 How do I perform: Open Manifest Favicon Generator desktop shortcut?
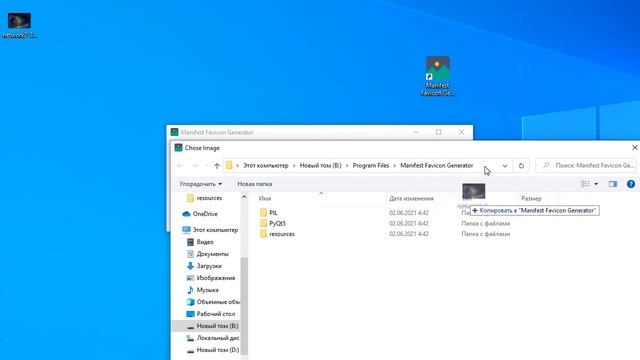click(x=438, y=76)
